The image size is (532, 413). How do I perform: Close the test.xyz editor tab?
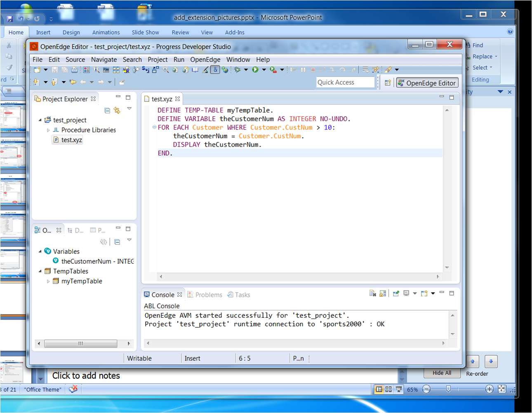point(177,99)
